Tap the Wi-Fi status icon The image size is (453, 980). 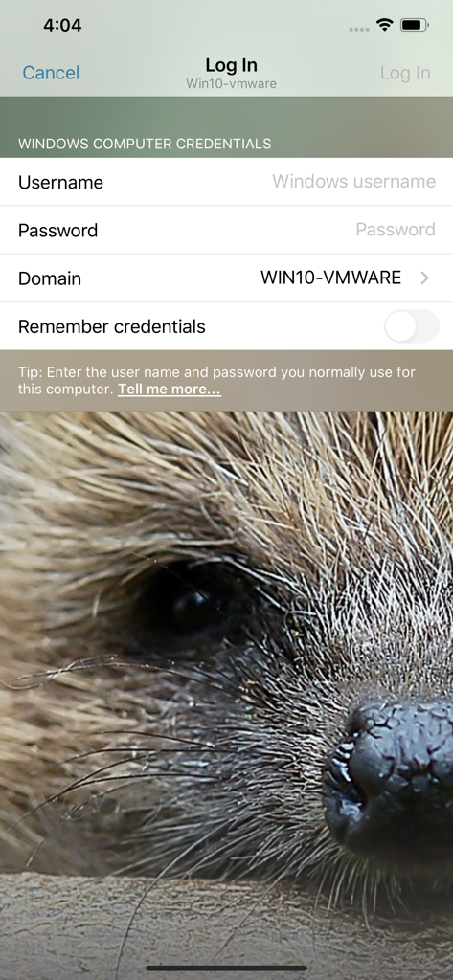(x=383, y=26)
